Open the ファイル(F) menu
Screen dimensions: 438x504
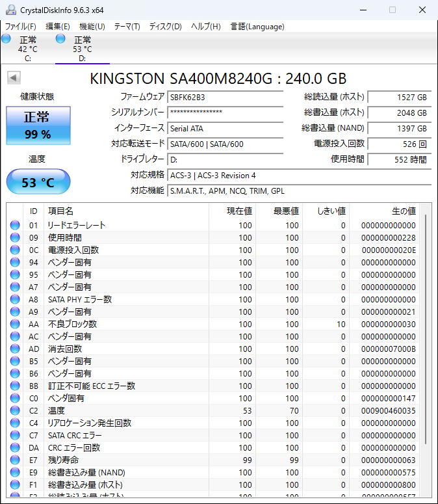pyautogui.click(x=21, y=27)
